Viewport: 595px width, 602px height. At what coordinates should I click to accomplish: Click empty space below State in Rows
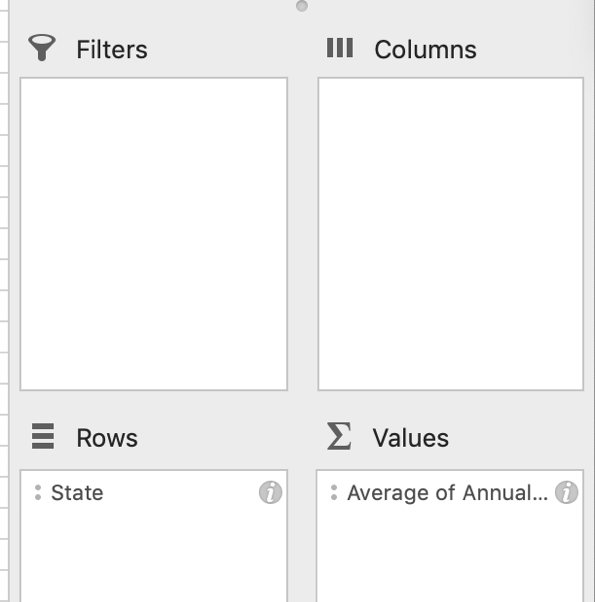pos(154,557)
